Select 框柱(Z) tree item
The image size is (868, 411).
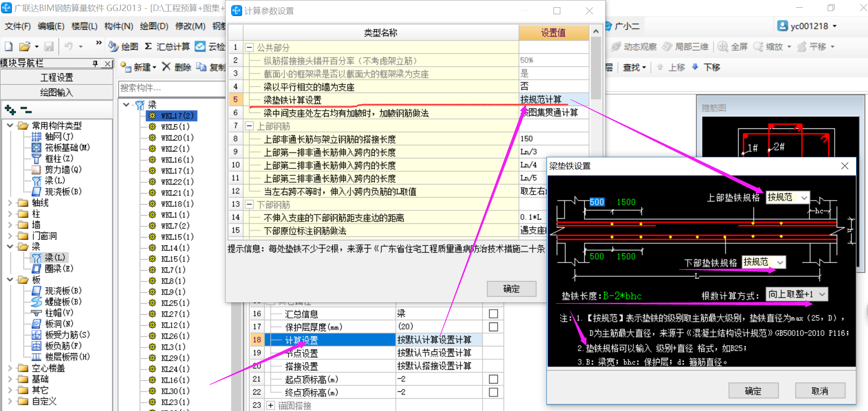[53, 159]
